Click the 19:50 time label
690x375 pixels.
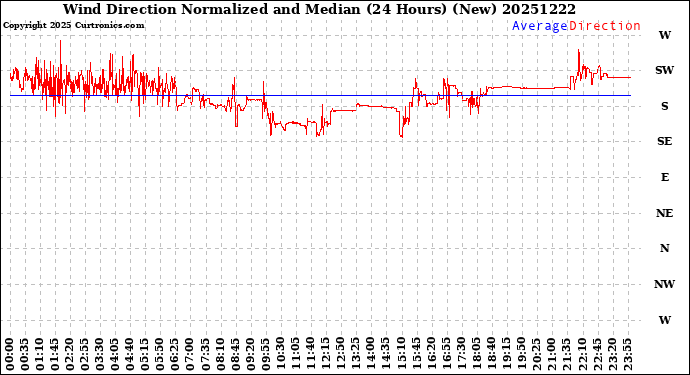(x=521, y=355)
